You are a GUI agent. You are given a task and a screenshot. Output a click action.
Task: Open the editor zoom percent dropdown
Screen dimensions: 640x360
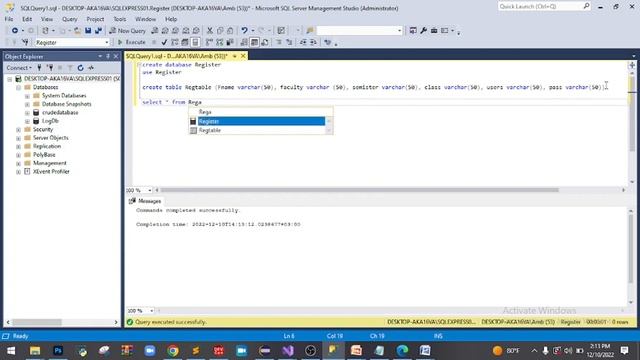(150, 190)
